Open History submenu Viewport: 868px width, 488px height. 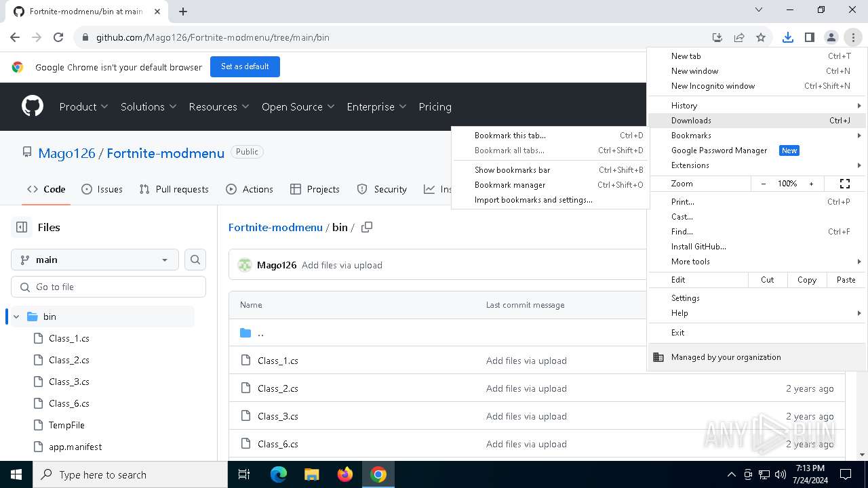(757, 106)
